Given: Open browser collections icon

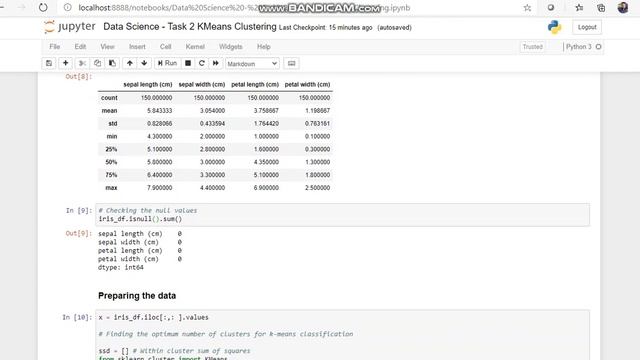Looking at the screenshot, I should (x=601, y=8).
